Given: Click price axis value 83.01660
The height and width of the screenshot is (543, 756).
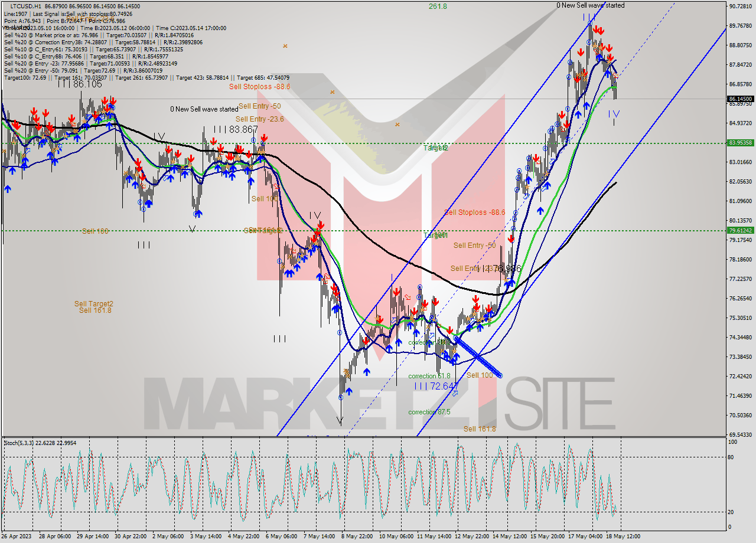Looking at the screenshot, I should click(x=741, y=162).
